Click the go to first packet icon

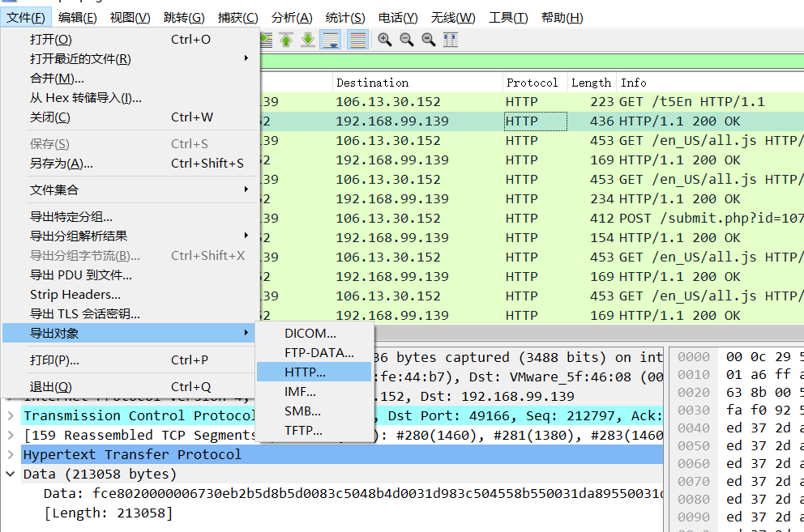pyautogui.click(x=286, y=40)
